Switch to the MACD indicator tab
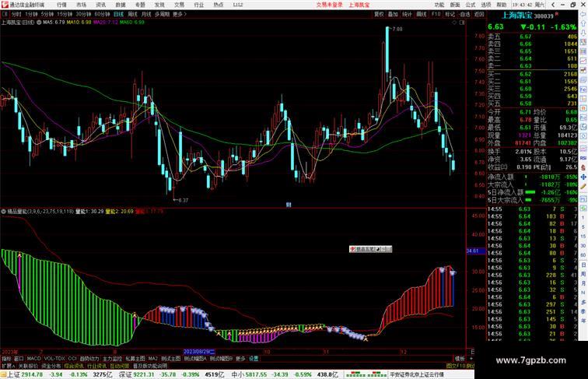Viewport: 588px width, 379px height. (x=33, y=359)
